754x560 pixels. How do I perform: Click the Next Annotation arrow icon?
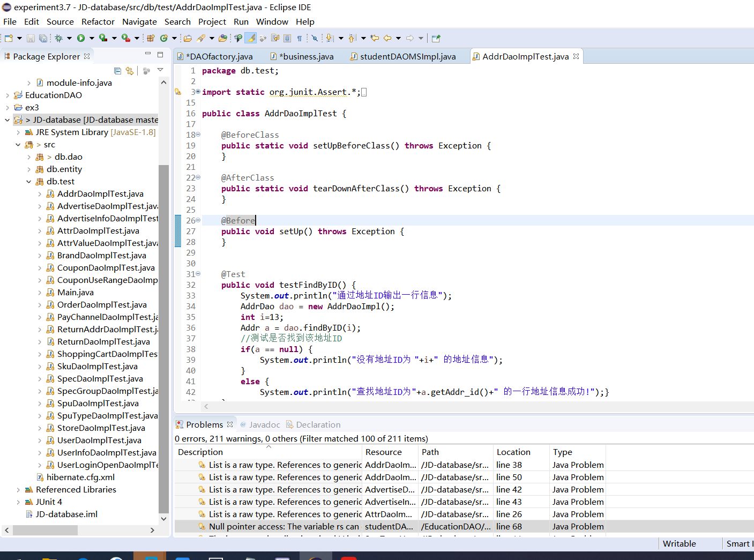(x=330, y=38)
